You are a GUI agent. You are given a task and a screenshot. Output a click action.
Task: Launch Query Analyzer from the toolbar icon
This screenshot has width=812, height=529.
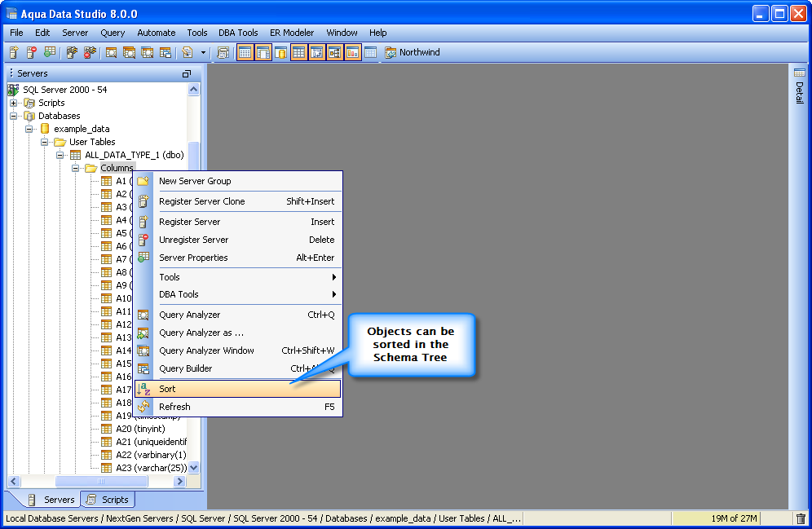pyautogui.click(x=112, y=52)
